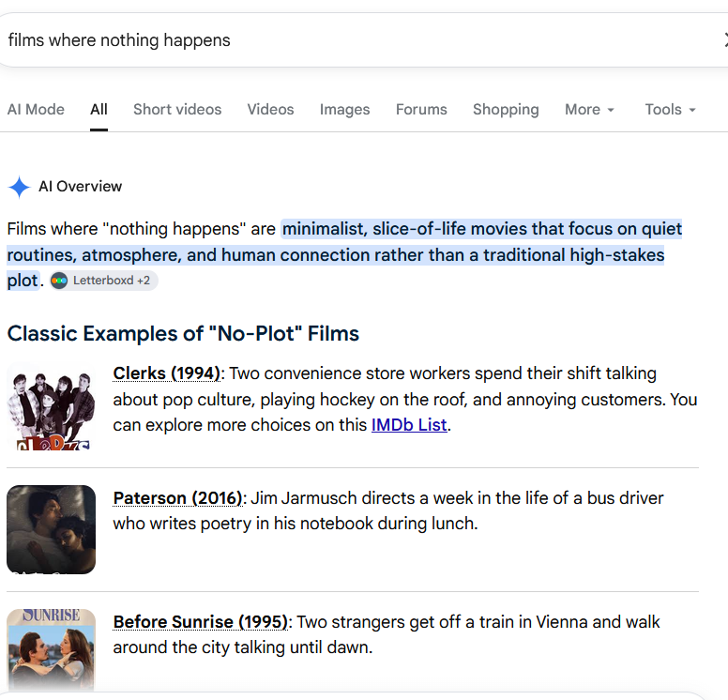This screenshot has width=728, height=700.
Task: Expand the Tools dropdown
Action: (670, 110)
